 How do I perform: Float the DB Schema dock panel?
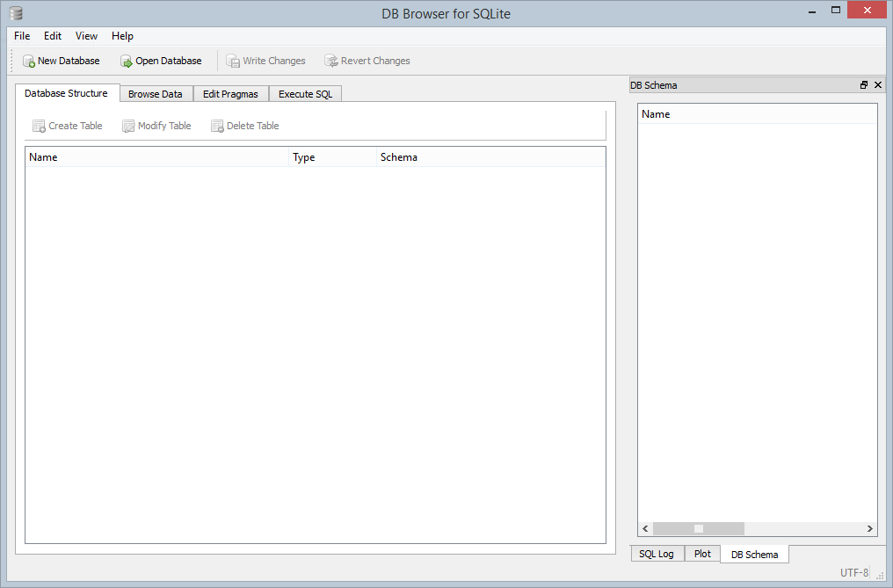(x=864, y=85)
